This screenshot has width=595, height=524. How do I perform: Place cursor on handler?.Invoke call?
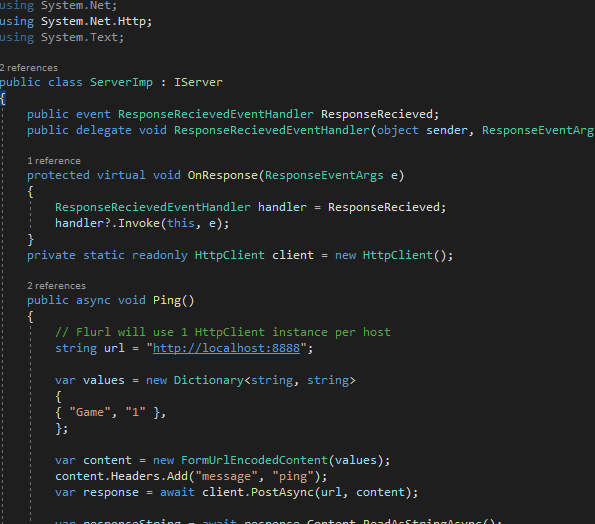[142, 223]
